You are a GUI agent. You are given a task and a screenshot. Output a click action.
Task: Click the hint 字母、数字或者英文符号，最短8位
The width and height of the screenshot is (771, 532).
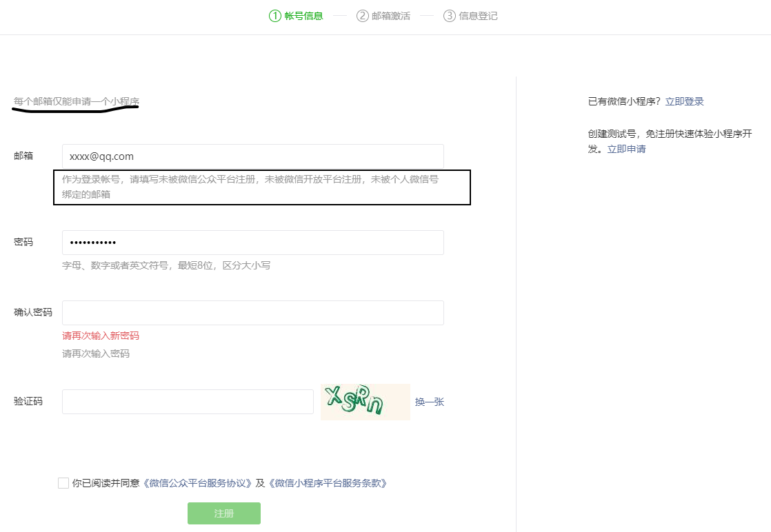tap(166, 265)
